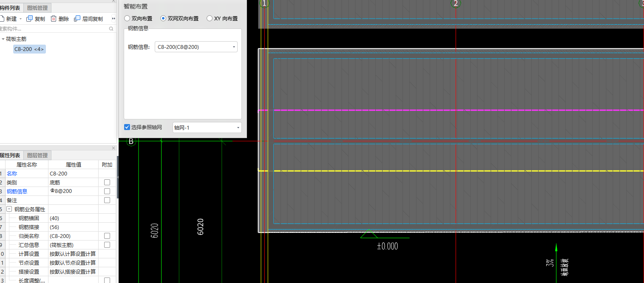This screenshot has height=283, width=644.
Task: Open the 新建 dropdown arrow
Action: click(x=20, y=19)
